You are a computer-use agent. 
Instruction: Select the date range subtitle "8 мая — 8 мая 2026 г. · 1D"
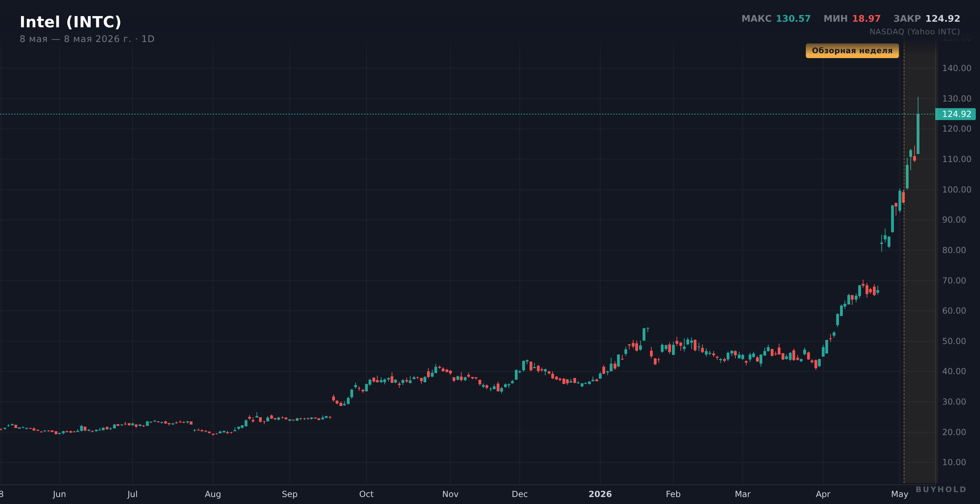(87, 39)
